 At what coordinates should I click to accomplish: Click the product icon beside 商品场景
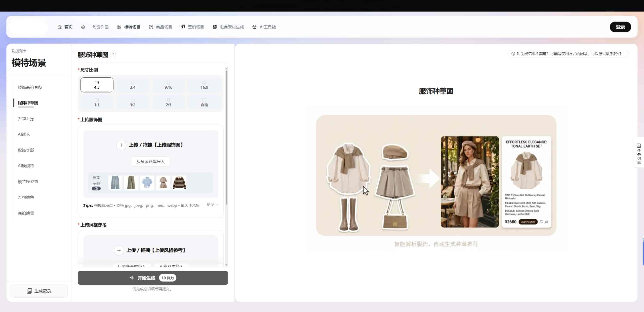[151, 27]
